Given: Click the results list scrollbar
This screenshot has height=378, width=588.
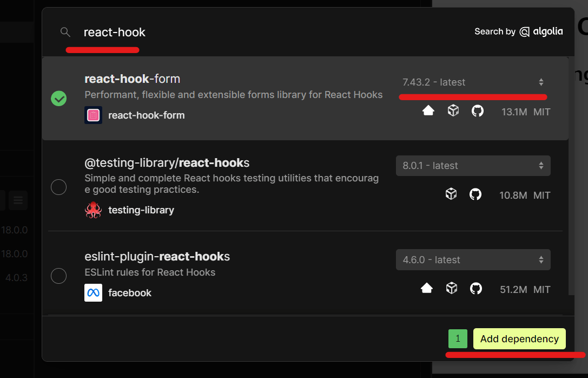Looking at the screenshot, I should 571,175.
